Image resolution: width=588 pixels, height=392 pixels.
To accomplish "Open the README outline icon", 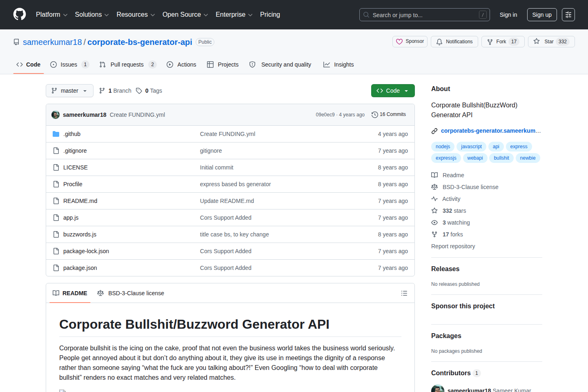I will [x=404, y=293].
